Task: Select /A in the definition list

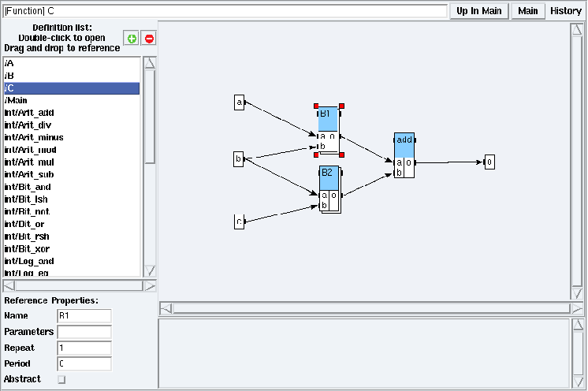Action: [72, 63]
